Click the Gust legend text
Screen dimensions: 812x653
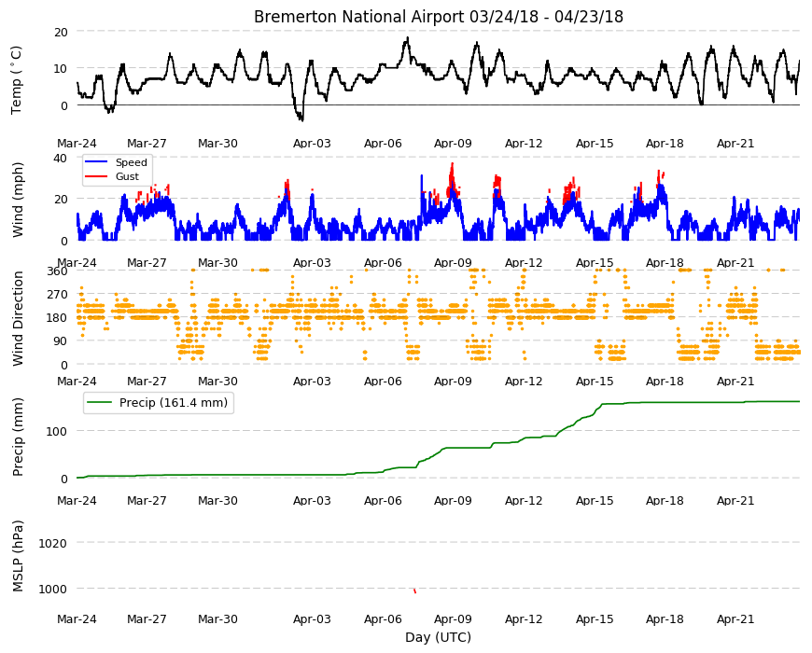[127, 177]
